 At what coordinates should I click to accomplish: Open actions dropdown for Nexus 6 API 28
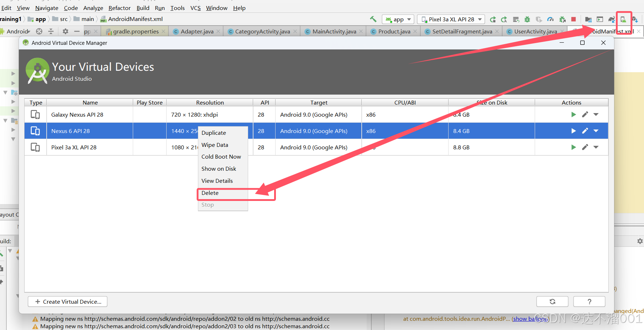[596, 131]
